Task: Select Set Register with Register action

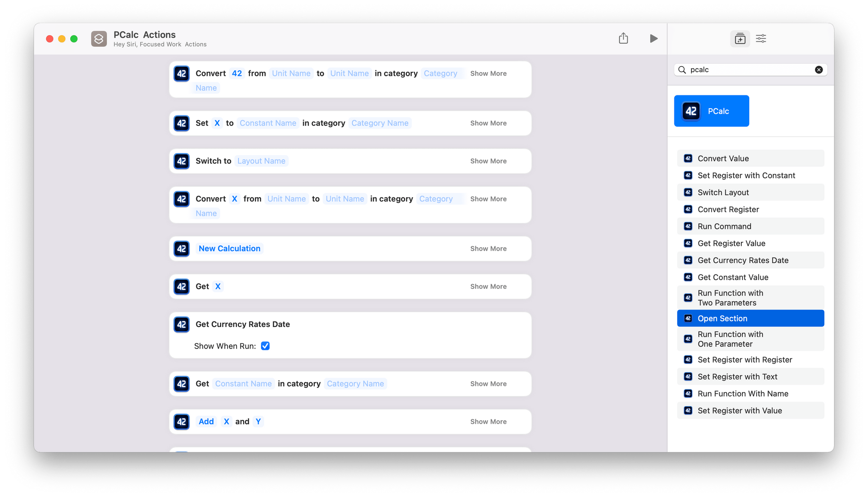Action: pos(751,359)
